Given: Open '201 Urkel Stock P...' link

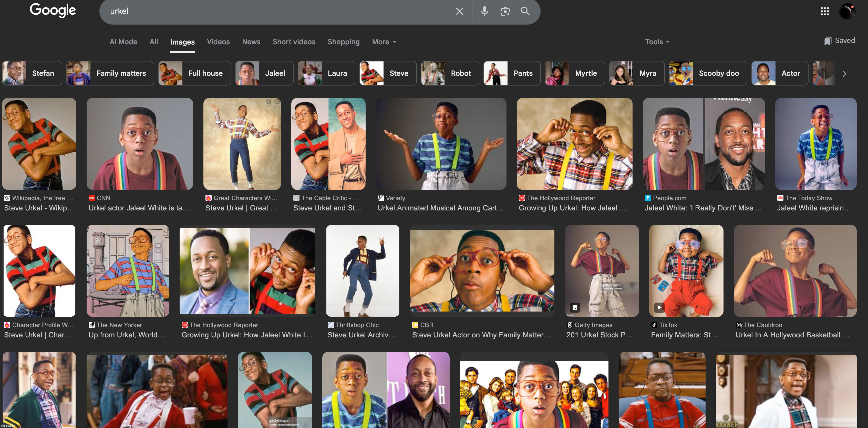Looking at the screenshot, I should click(600, 335).
